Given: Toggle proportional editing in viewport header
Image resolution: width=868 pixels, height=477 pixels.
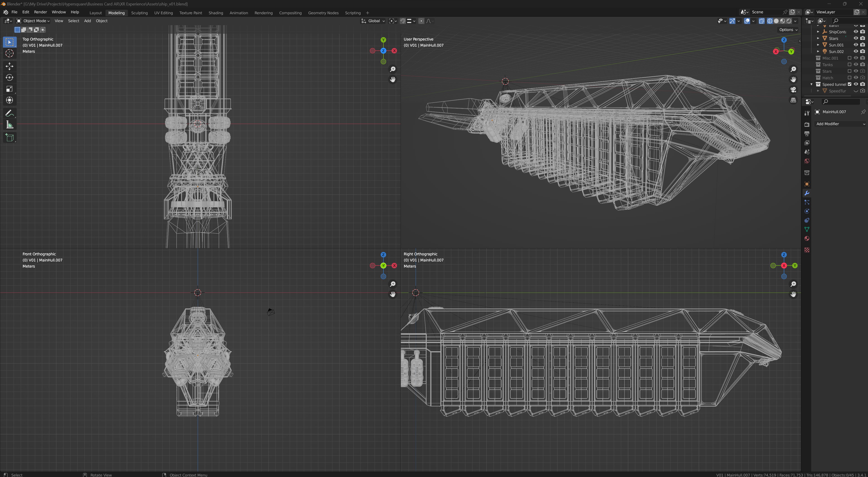Looking at the screenshot, I should pyautogui.click(x=421, y=21).
